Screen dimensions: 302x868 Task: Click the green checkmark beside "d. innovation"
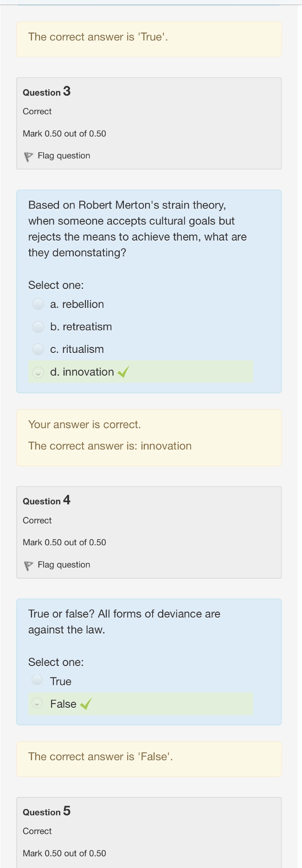123,372
